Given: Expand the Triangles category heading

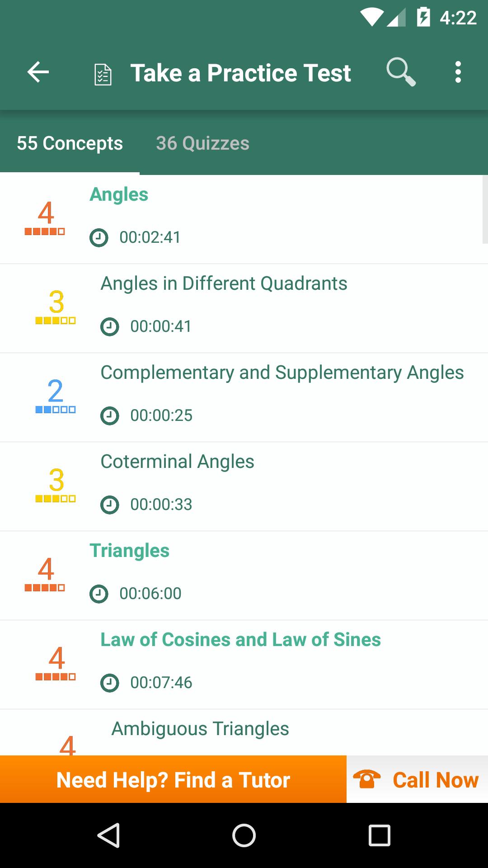Looking at the screenshot, I should pos(129,551).
